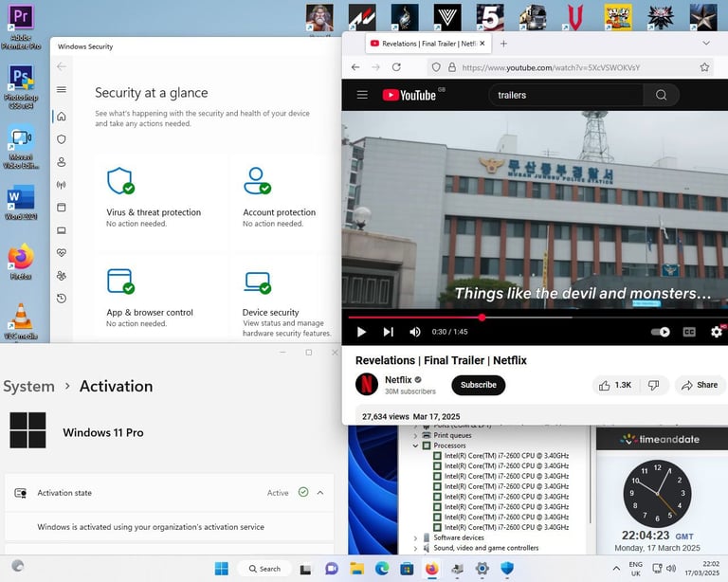This screenshot has width=728, height=582.
Task: Show hidden system tray icons
Action: (x=616, y=569)
